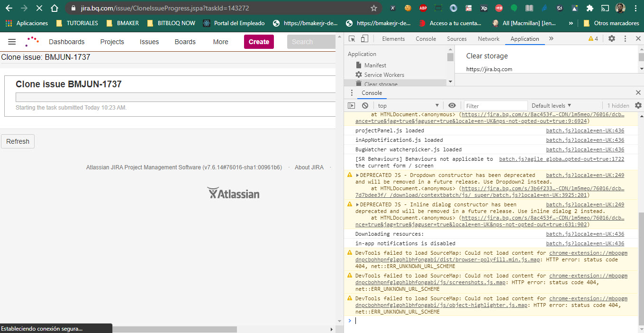The height and width of the screenshot is (333, 644).
Task: Open the Default levels dropdown
Action: (552, 105)
